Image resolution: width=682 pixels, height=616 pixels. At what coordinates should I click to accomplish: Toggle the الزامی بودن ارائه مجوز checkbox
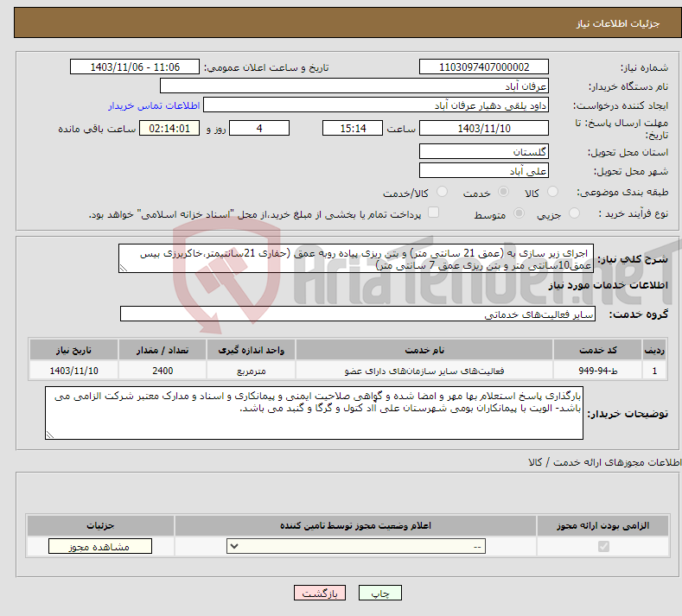coord(603,546)
